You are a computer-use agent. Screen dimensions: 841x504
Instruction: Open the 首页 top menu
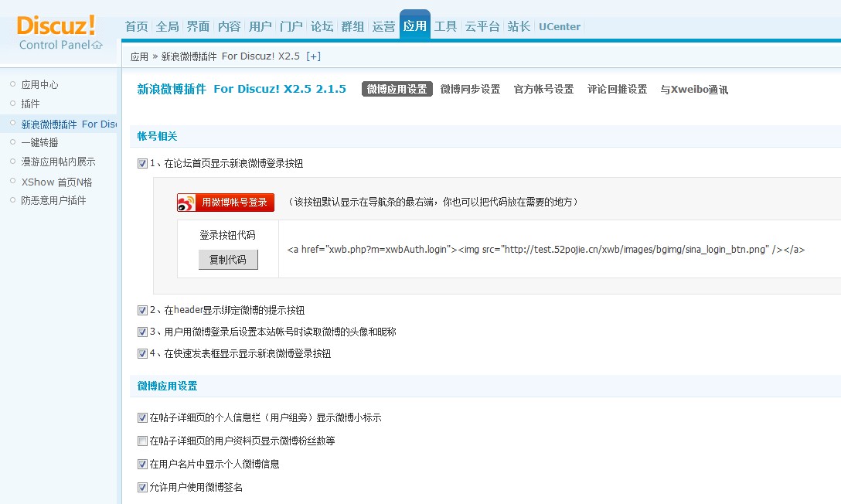tap(136, 26)
